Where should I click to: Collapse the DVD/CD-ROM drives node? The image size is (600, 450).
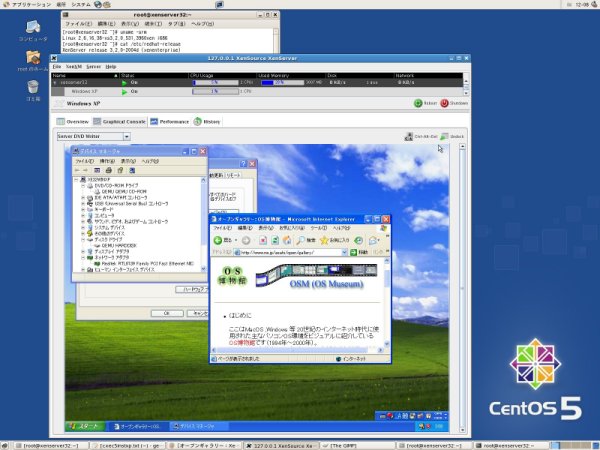[x=83, y=186]
